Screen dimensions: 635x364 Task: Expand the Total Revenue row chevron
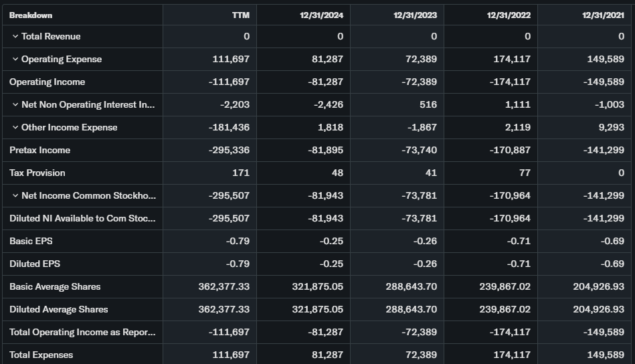coord(15,36)
